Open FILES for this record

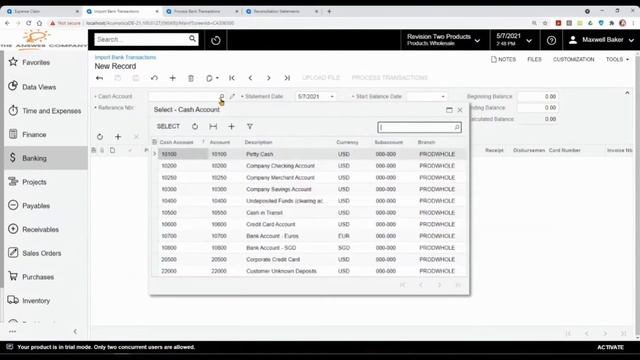(534, 60)
